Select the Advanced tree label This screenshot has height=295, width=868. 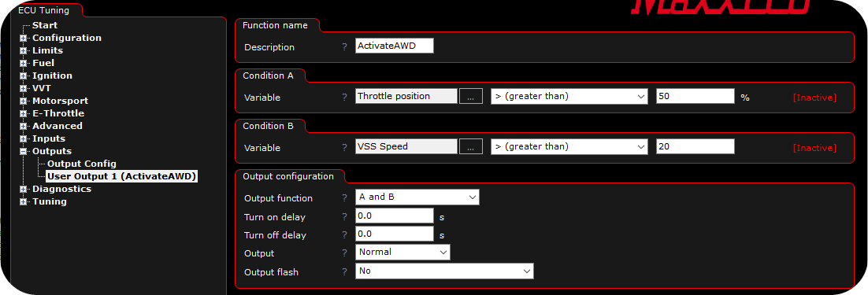click(57, 126)
